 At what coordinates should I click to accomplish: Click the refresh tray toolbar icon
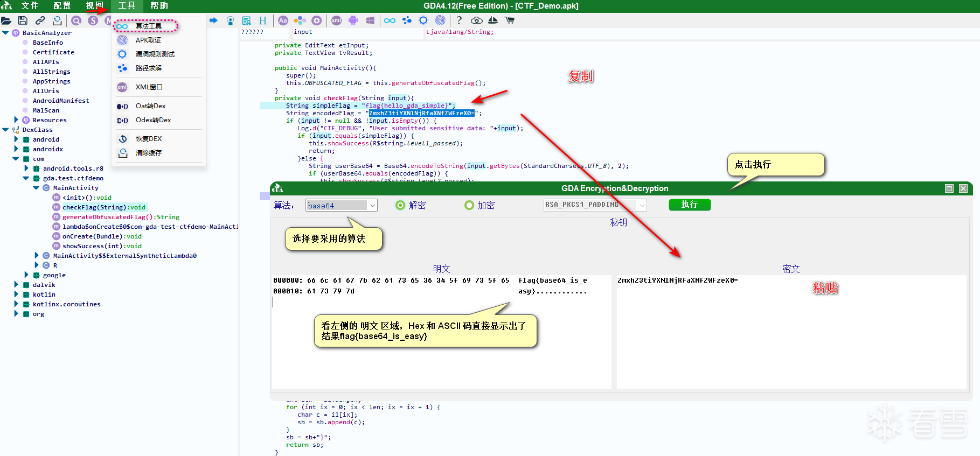[57, 20]
